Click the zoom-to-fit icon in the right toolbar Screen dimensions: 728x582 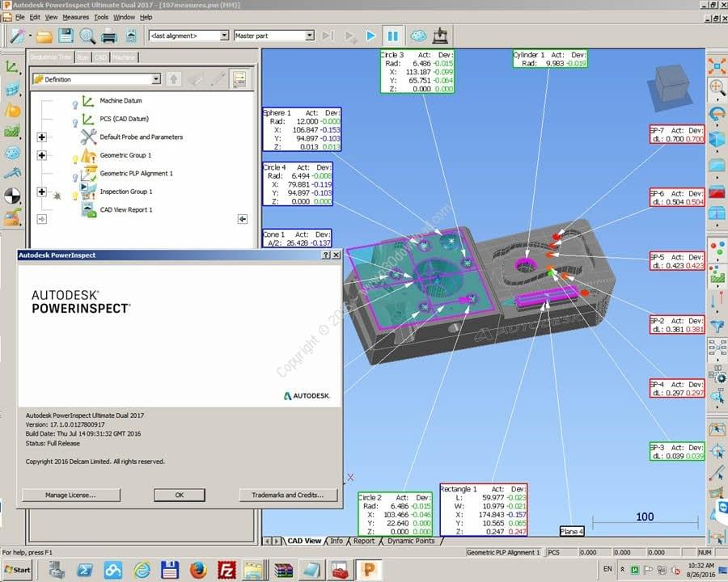(717, 65)
